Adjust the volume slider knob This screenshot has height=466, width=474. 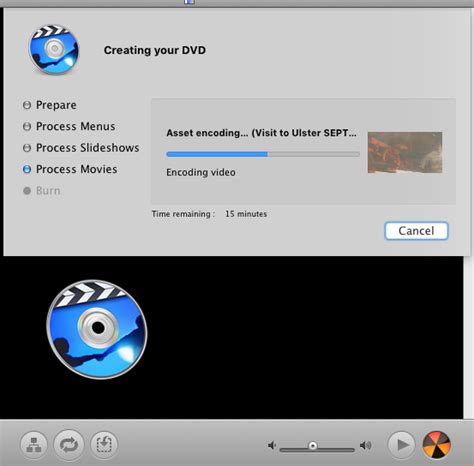(313, 446)
